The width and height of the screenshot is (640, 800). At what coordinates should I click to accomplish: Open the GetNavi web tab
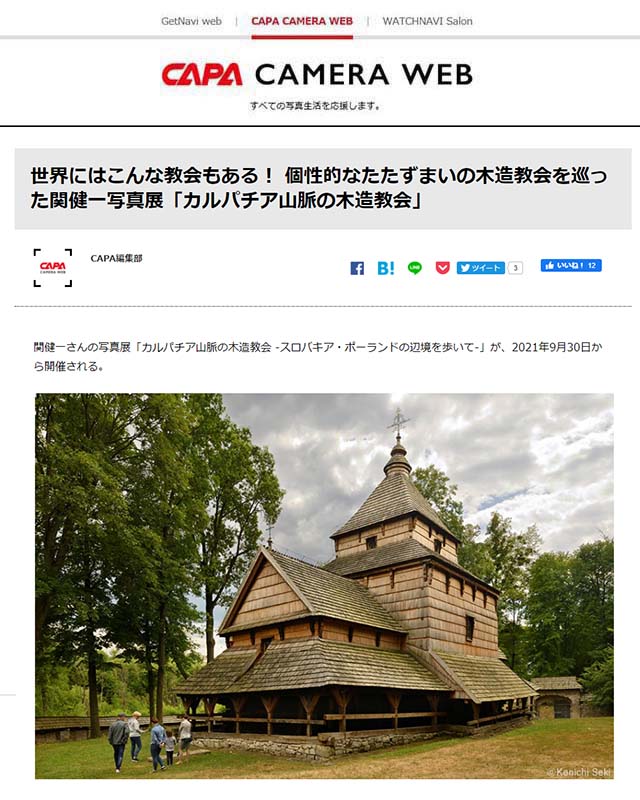(x=191, y=21)
